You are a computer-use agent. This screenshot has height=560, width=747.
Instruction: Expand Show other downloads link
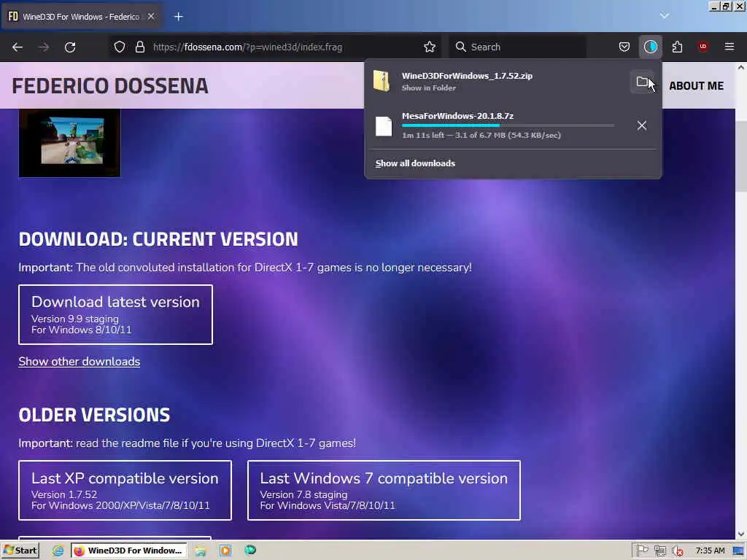coord(79,362)
